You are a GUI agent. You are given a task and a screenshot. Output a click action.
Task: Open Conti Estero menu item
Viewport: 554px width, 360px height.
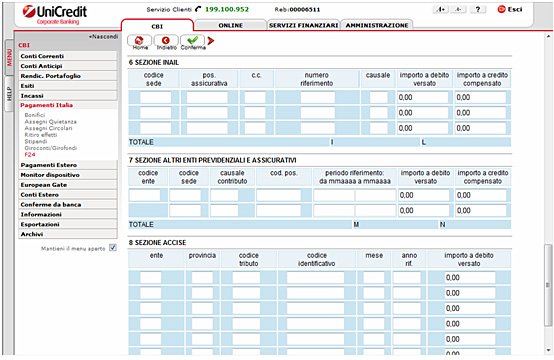point(68,194)
